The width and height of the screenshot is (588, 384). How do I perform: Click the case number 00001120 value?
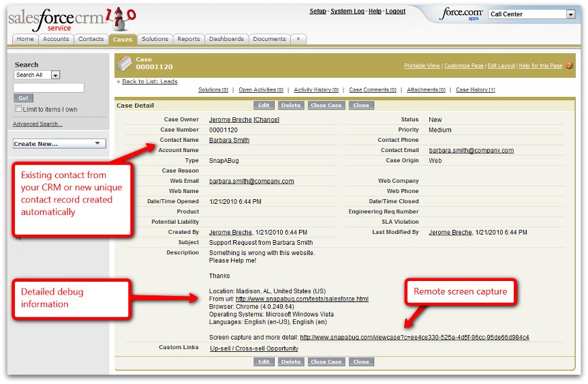pyautogui.click(x=223, y=130)
